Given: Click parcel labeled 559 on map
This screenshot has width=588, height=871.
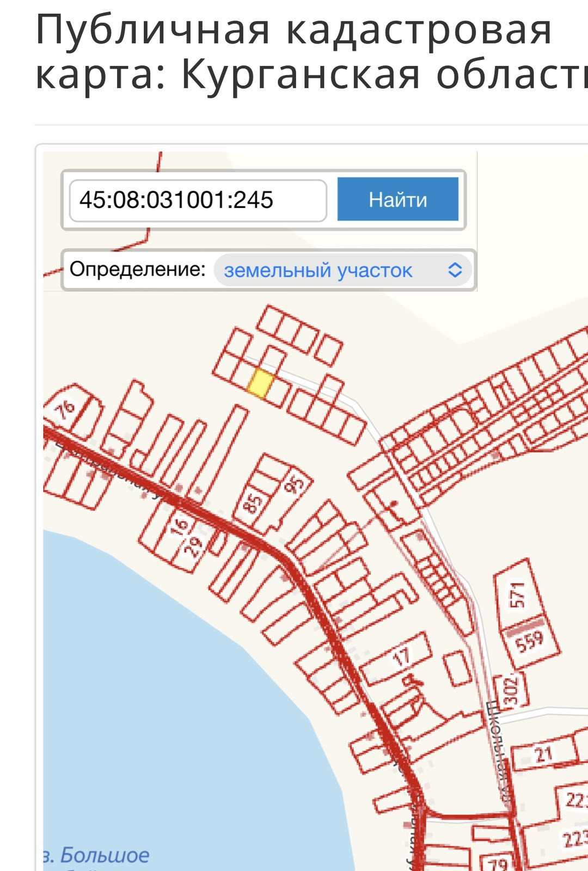Looking at the screenshot, I should pos(530,641).
